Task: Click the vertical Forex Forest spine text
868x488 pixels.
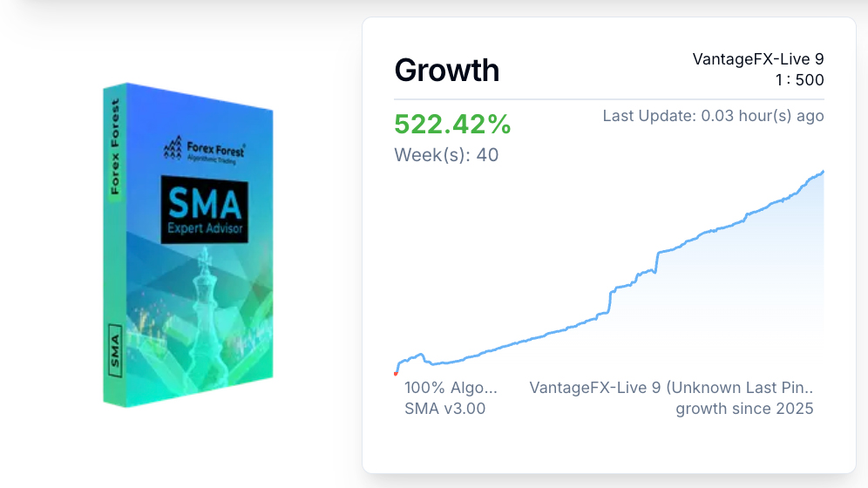Action: click(114, 144)
